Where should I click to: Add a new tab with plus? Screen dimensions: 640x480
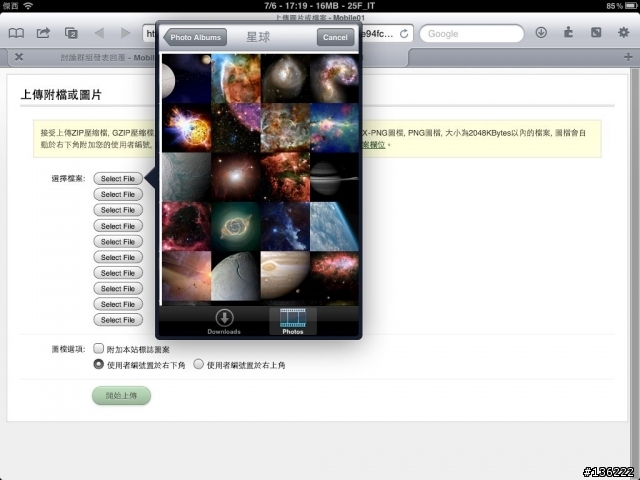pyautogui.click(x=629, y=57)
